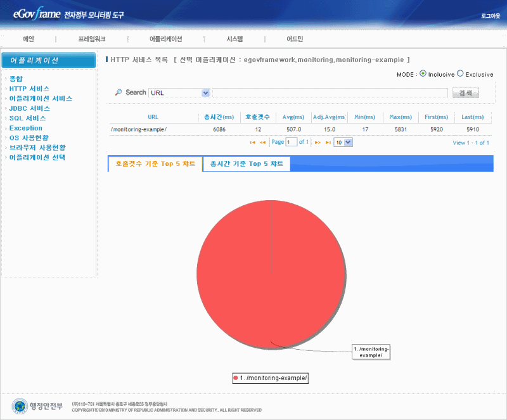Open the URL search field dropdown
Viewport: 507px width, 420px height.
[x=205, y=92]
